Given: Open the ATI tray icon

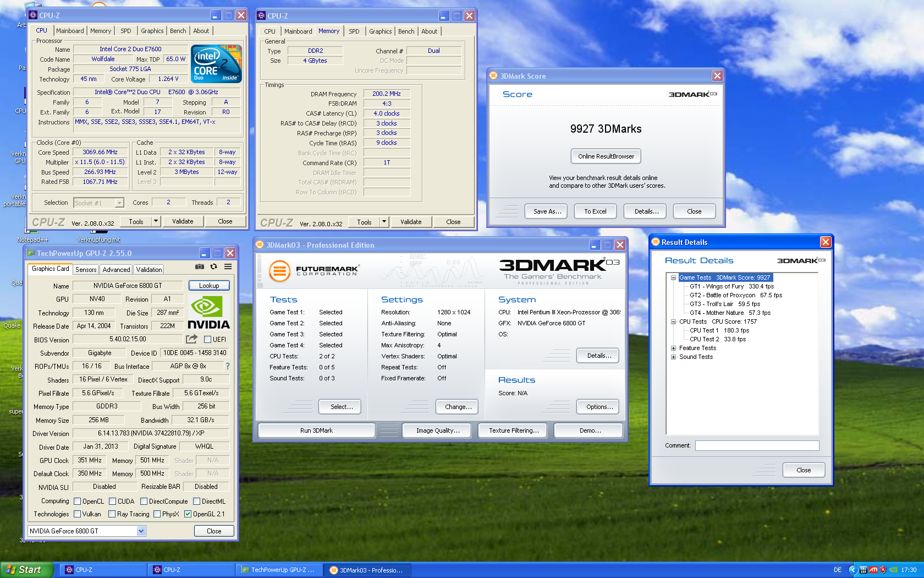Looking at the screenshot, I should click(x=873, y=570).
